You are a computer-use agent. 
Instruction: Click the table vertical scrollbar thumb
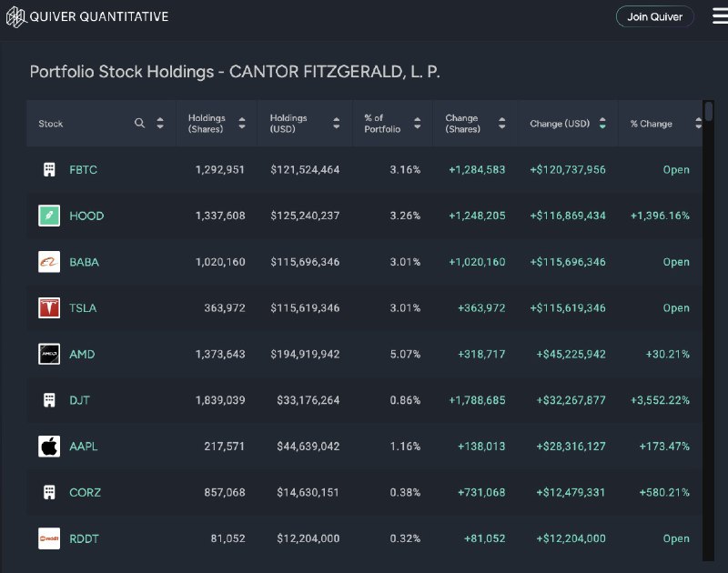click(709, 111)
